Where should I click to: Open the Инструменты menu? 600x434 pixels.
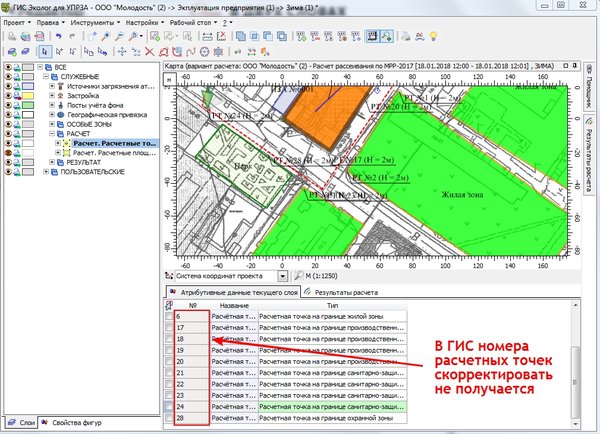coord(95,23)
